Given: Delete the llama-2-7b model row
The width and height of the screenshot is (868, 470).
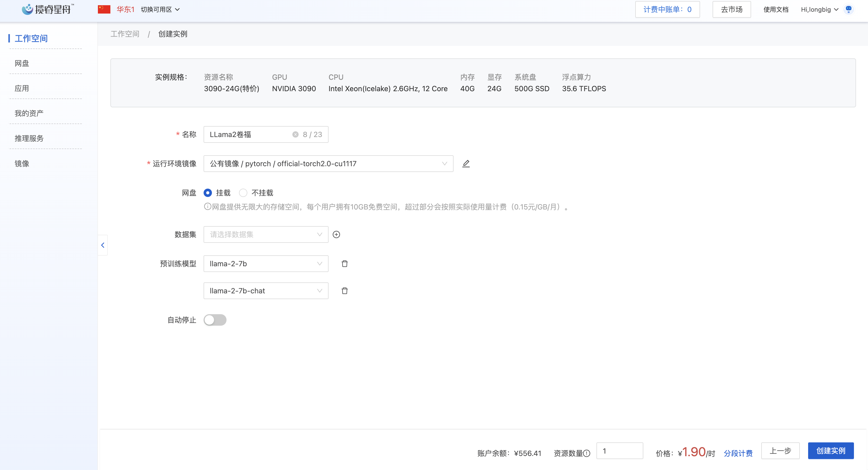Looking at the screenshot, I should tap(344, 264).
